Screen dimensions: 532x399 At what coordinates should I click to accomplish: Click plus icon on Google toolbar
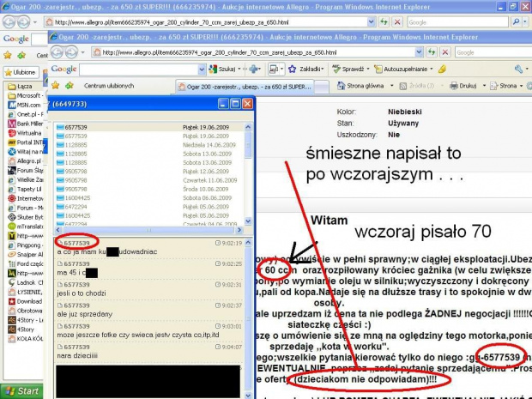pos(253,70)
